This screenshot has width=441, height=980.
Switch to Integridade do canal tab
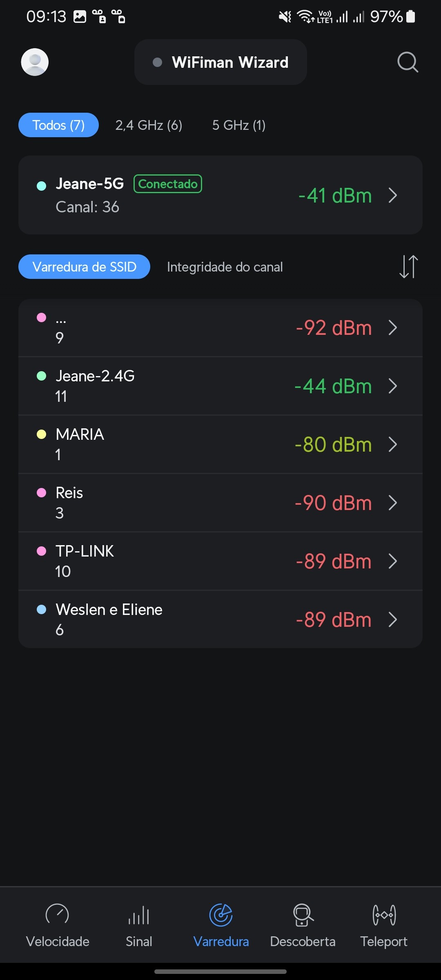click(225, 267)
